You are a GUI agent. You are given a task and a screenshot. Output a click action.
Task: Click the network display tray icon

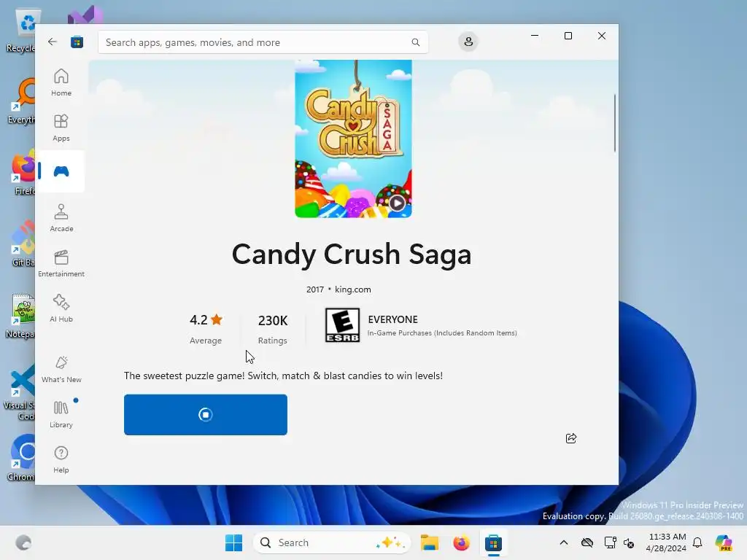tap(610, 542)
